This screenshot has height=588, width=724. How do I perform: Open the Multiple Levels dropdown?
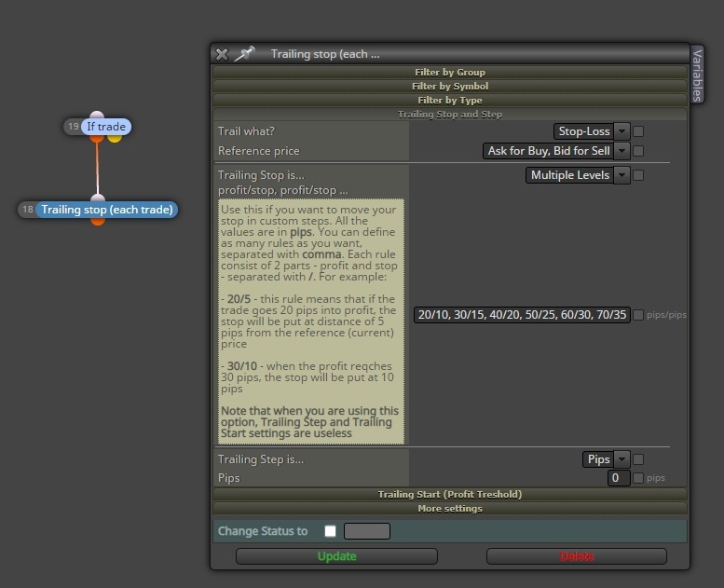[578, 175]
